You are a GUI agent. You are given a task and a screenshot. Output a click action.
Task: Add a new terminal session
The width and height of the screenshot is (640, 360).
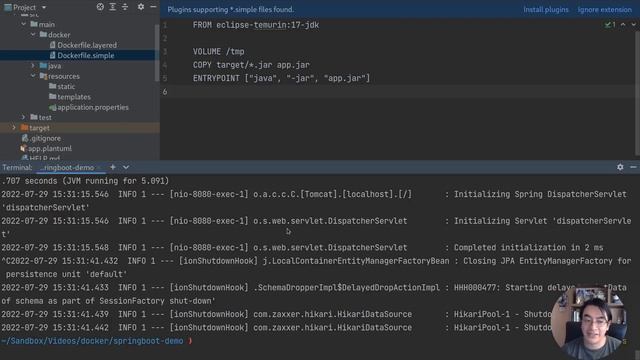point(113,167)
